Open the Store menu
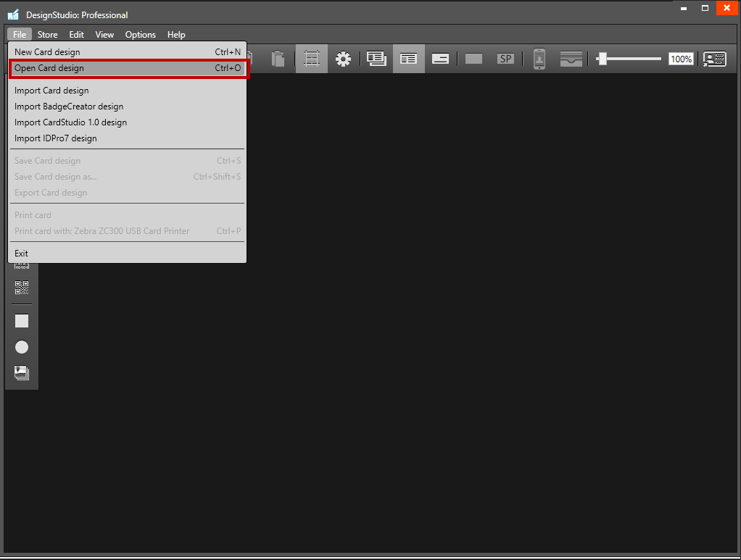Image resolution: width=741 pixels, height=560 pixels. pos(47,34)
